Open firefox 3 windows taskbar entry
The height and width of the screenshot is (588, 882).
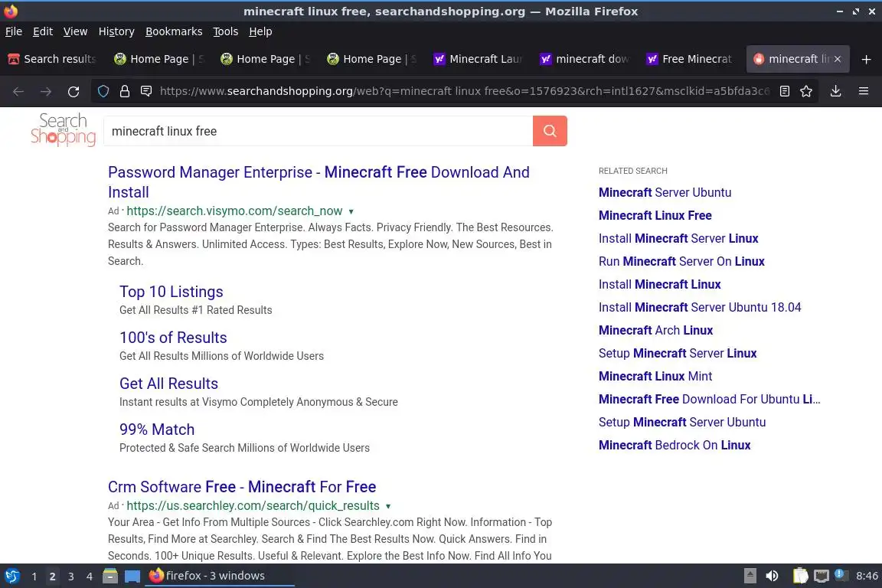click(220, 576)
